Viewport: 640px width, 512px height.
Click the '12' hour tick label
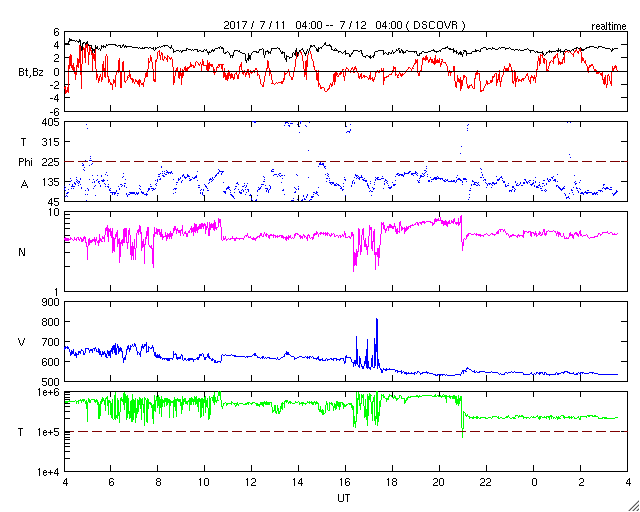(251, 482)
